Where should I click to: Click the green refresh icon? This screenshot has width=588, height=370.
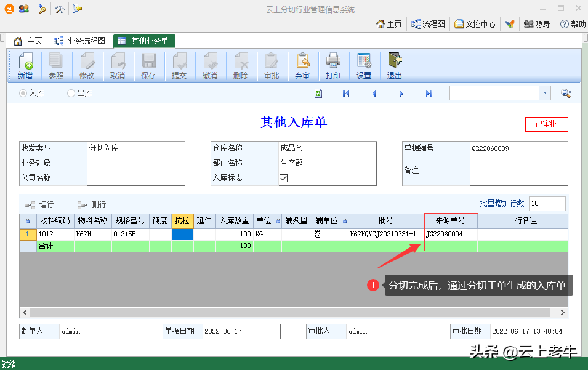318,94
